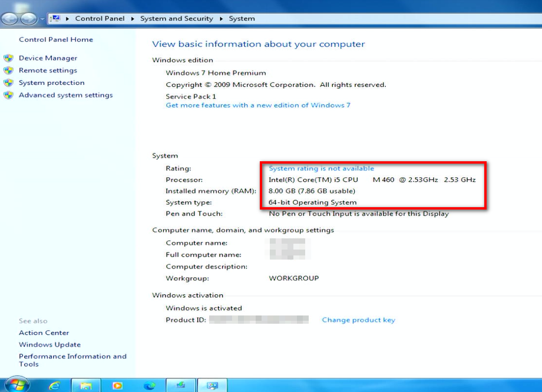Click the Processor label
This screenshot has height=392, width=542.
pyautogui.click(x=184, y=180)
